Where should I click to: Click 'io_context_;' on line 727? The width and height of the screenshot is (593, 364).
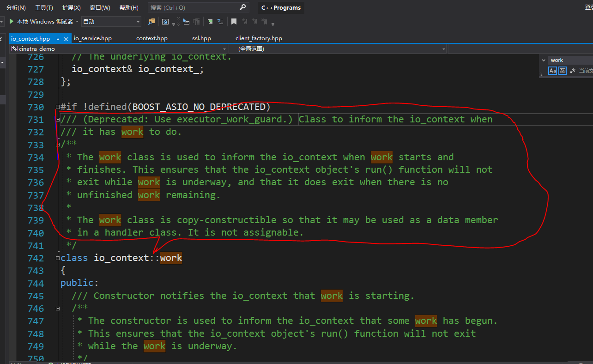[171, 69]
